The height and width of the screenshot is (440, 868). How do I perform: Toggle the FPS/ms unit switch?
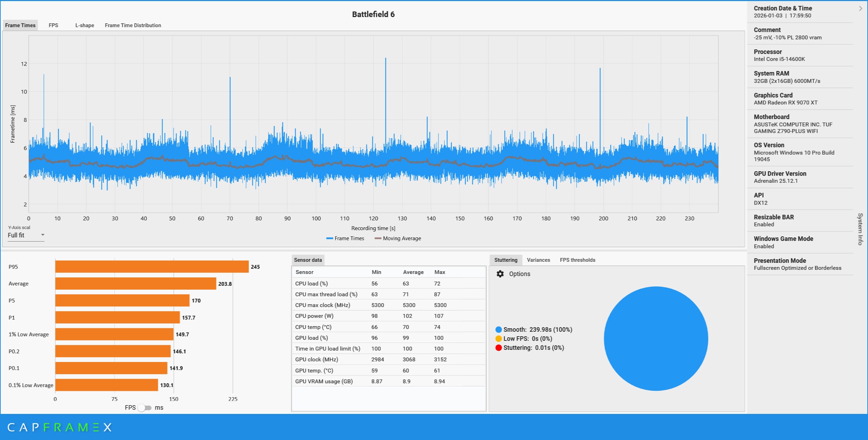[145, 408]
